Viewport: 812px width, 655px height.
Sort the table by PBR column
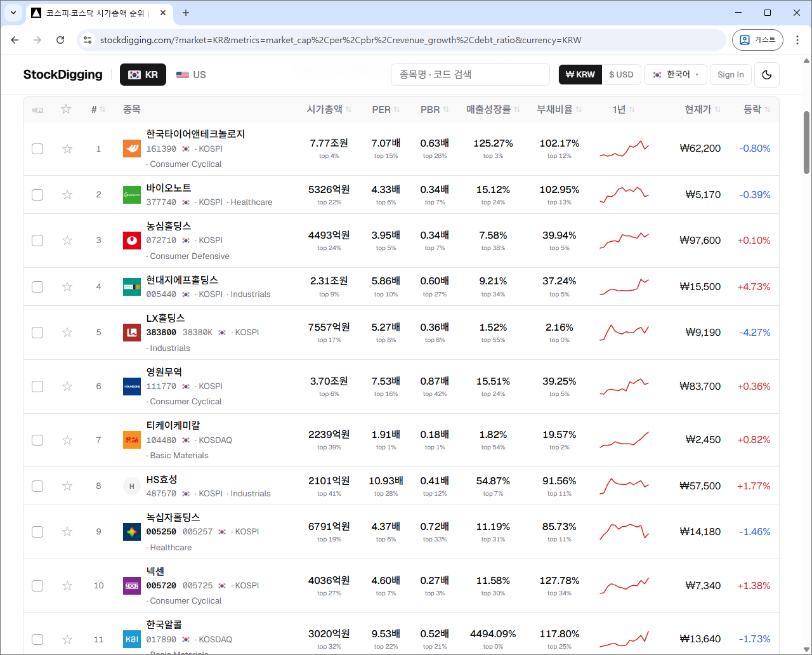tap(435, 109)
